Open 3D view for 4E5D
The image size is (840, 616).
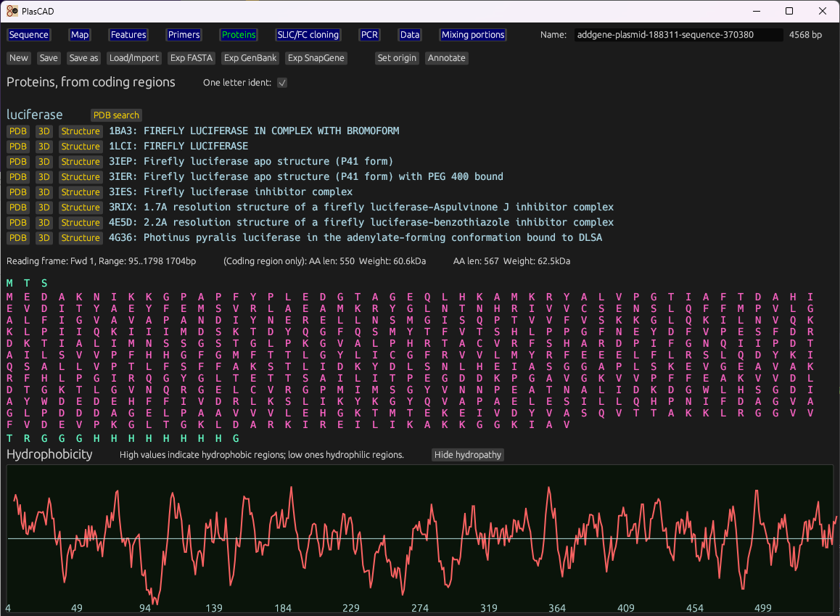[x=44, y=223]
